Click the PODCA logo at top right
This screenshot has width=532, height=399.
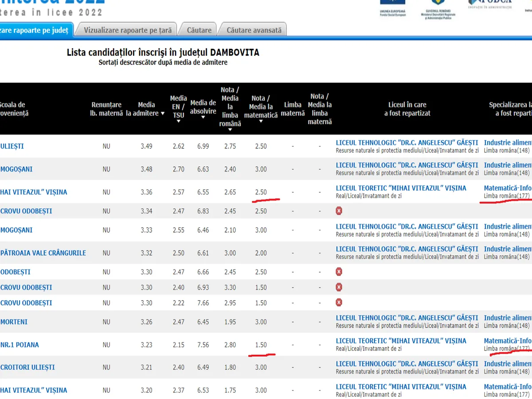coord(490,4)
